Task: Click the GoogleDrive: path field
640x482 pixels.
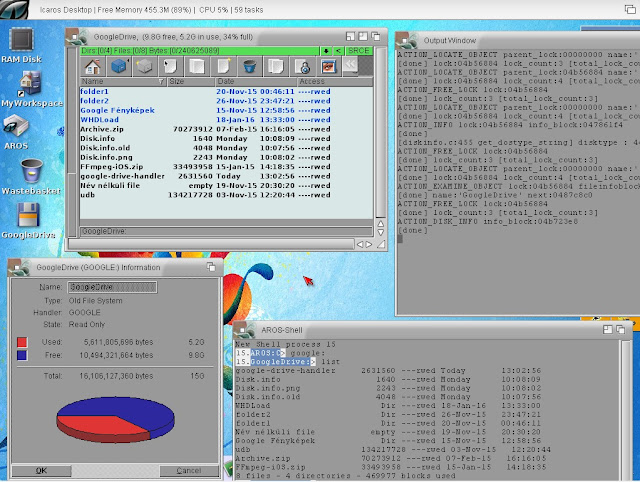Action: pyautogui.click(x=226, y=231)
